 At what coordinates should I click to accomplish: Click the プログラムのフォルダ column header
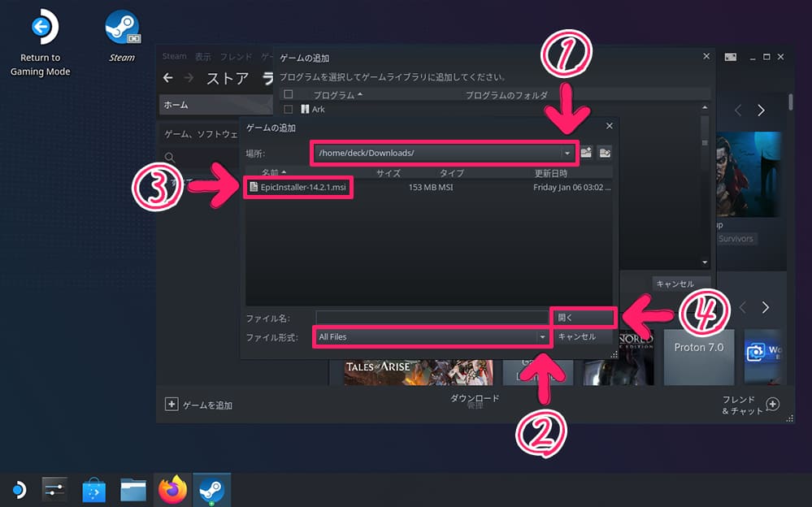click(x=506, y=95)
